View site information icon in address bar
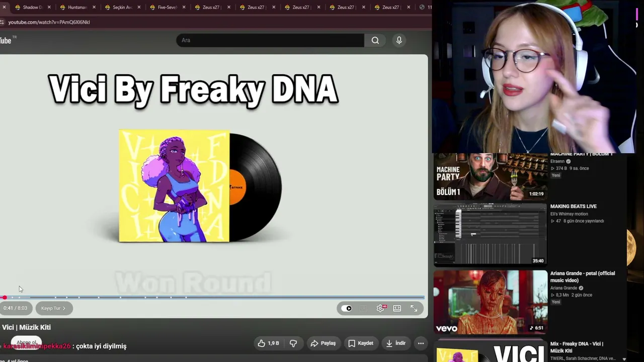This screenshot has height=362, width=644. tap(3, 22)
